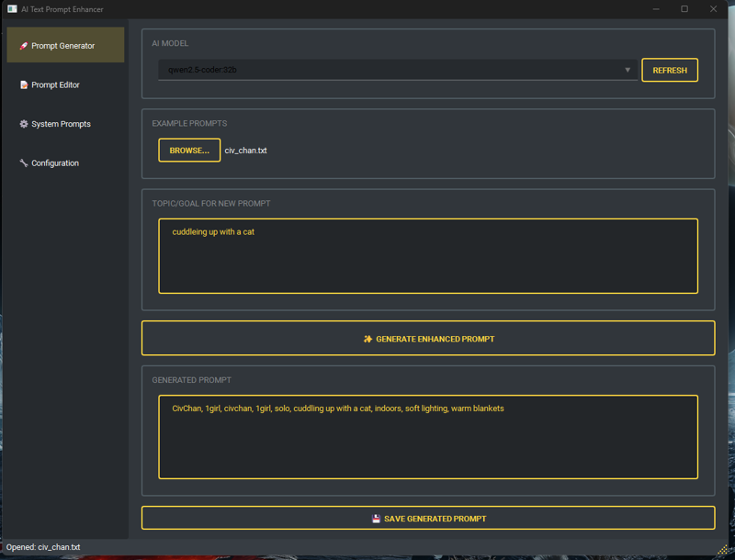Click the gear icon beside System Prompts

24,124
